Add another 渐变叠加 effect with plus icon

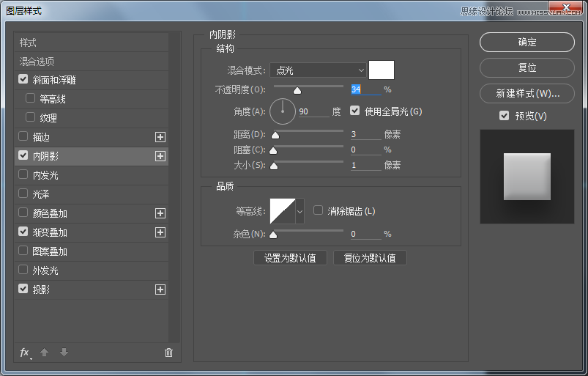(160, 232)
